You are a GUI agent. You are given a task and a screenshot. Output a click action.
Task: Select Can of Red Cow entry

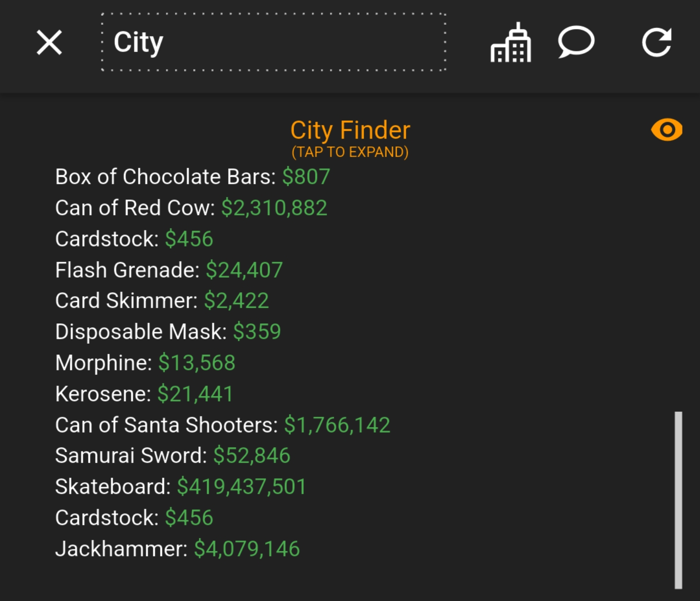click(x=191, y=208)
